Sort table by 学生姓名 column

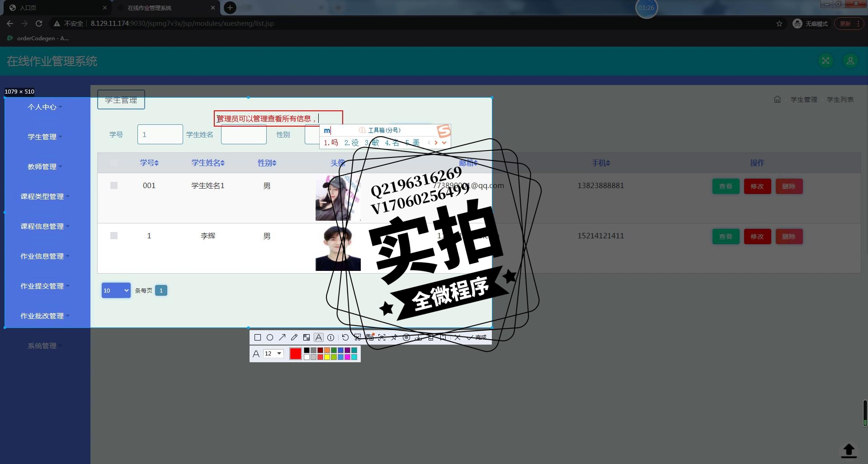pos(208,163)
